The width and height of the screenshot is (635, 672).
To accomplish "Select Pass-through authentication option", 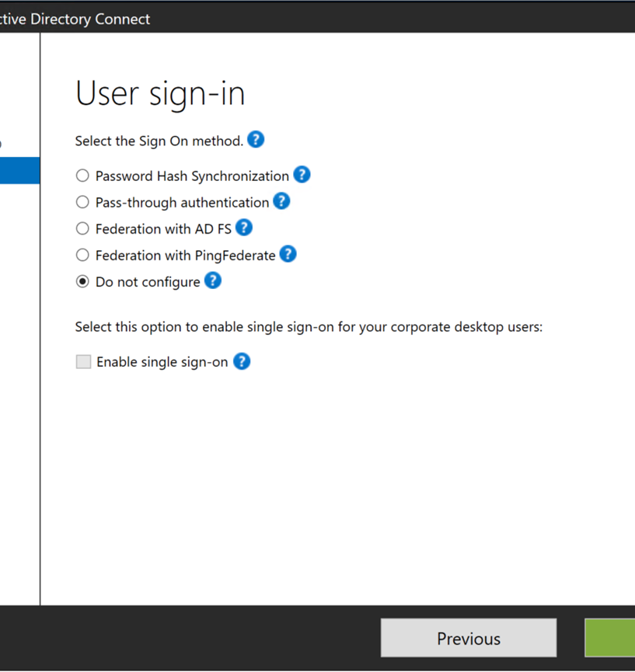I will pyautogui.click(x=82, y=202).
